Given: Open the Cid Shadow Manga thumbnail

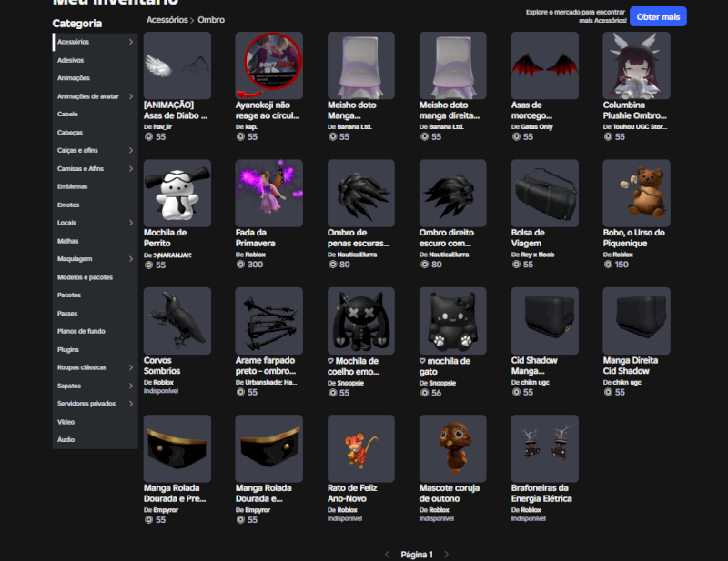Looking at the screenshot, I should [x=544, y=321].
